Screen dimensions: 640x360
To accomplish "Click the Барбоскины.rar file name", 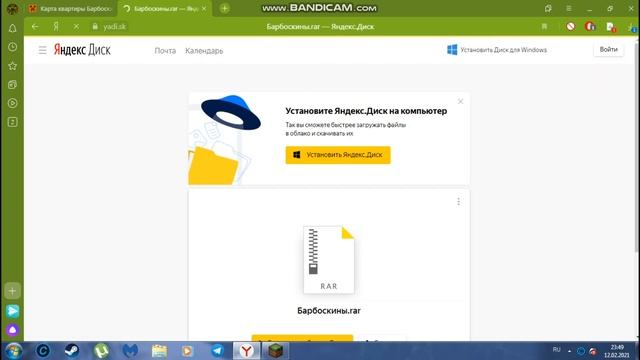I will click(329, 311).
